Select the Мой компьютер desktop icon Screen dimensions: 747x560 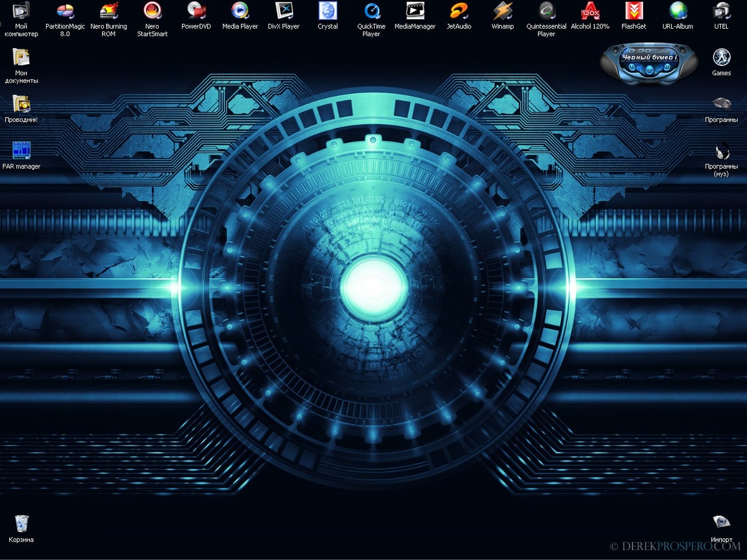click(21, 19)
